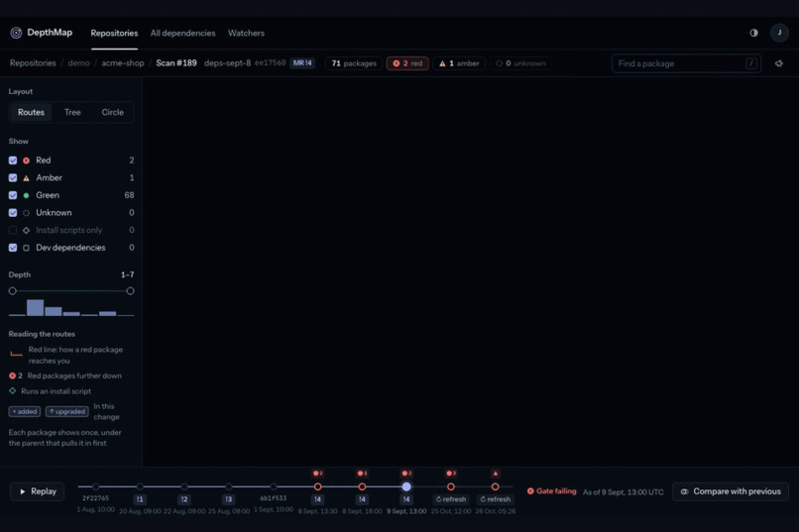The width and height of the screenshot is (799, 532).
Task: Open the Repositories tab
Action: [114, 33]
